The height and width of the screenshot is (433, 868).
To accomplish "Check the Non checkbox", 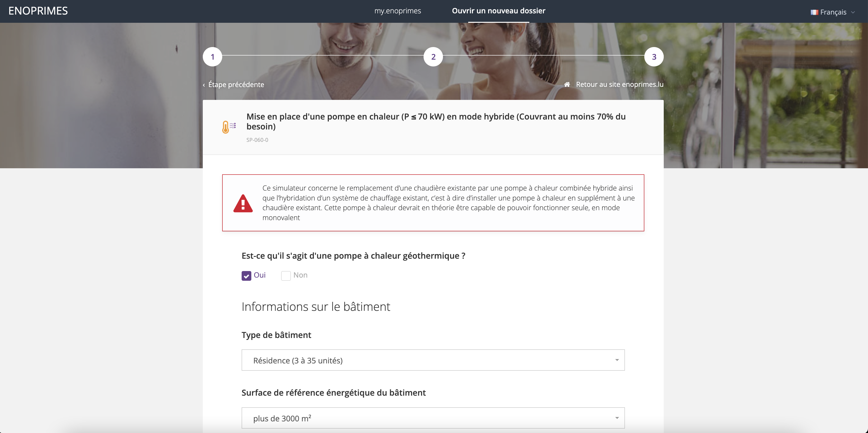I will (x=286, y=276).
